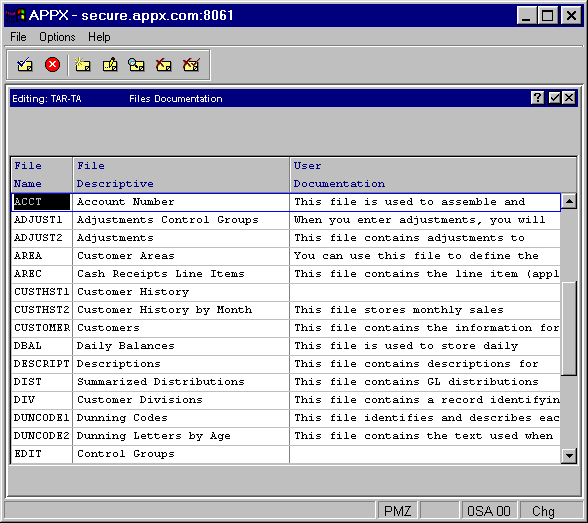Click the delete record toolbar icon
588x523 pixels.
pos(164,65)
